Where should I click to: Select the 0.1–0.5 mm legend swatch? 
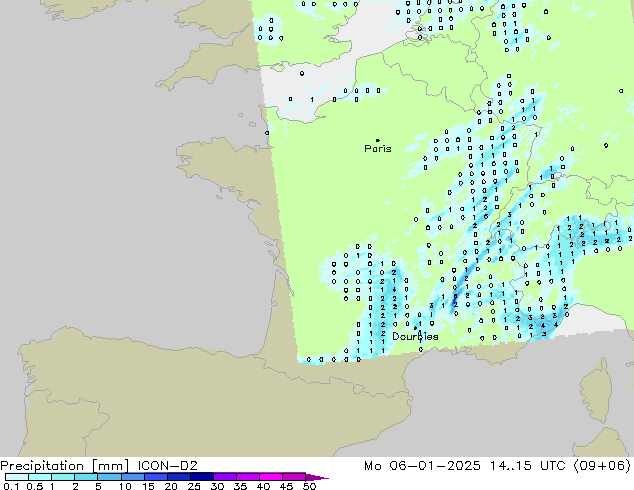[17, 477]
